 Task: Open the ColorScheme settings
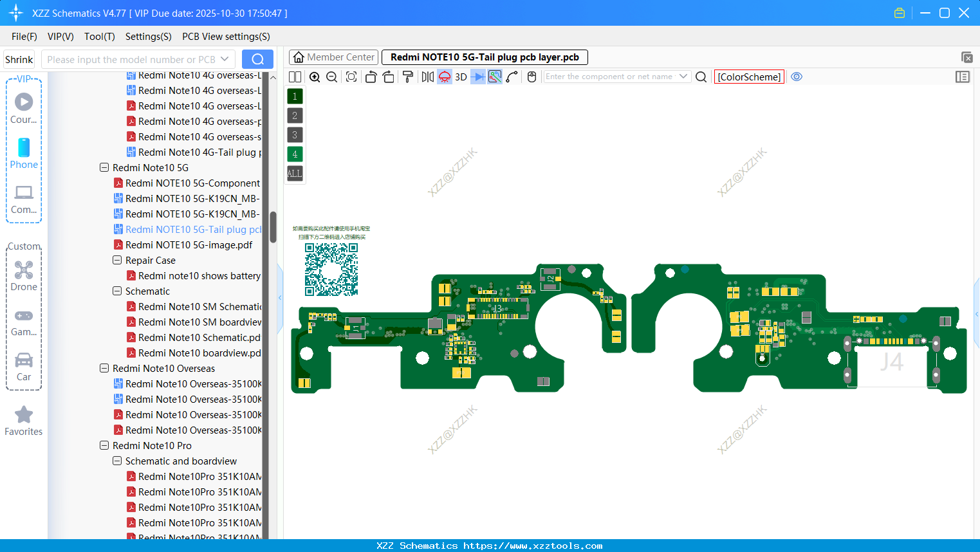(x=750, y=77)
